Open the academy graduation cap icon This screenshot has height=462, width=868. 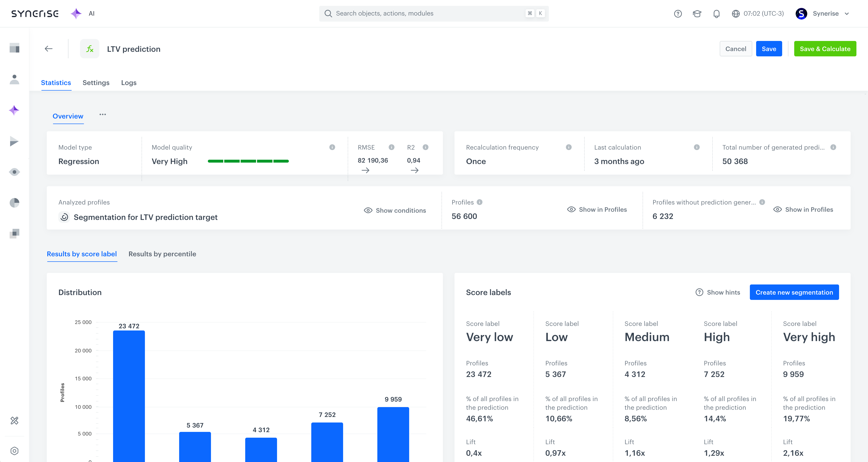(697, 13)
